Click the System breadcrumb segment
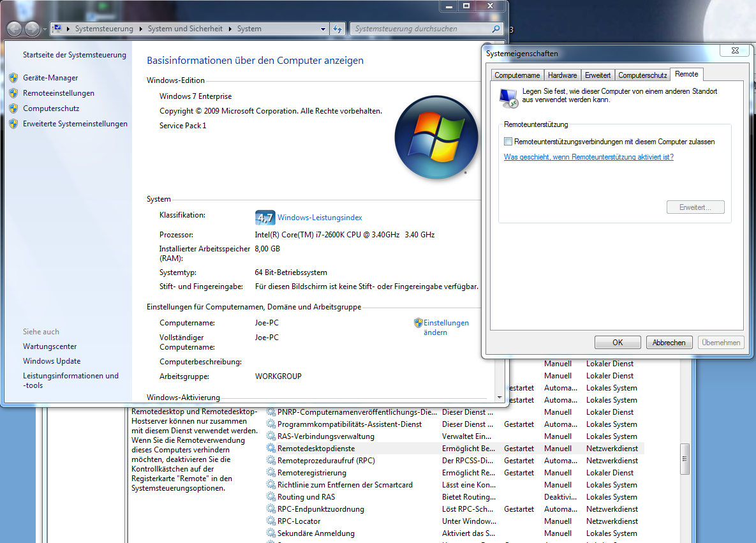This screenshot has width=756, height=543. point(249,29)
